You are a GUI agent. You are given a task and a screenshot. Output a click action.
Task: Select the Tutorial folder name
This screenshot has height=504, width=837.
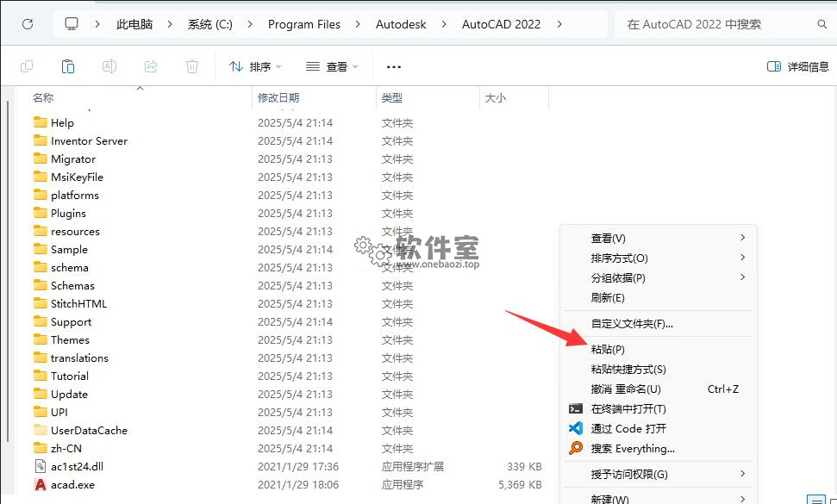coord(70,376)
